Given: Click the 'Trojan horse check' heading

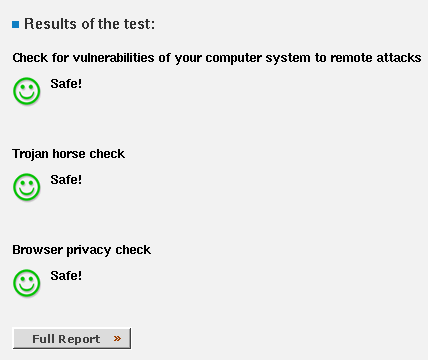Looking at the screenshot, I should tap(69, 154).
